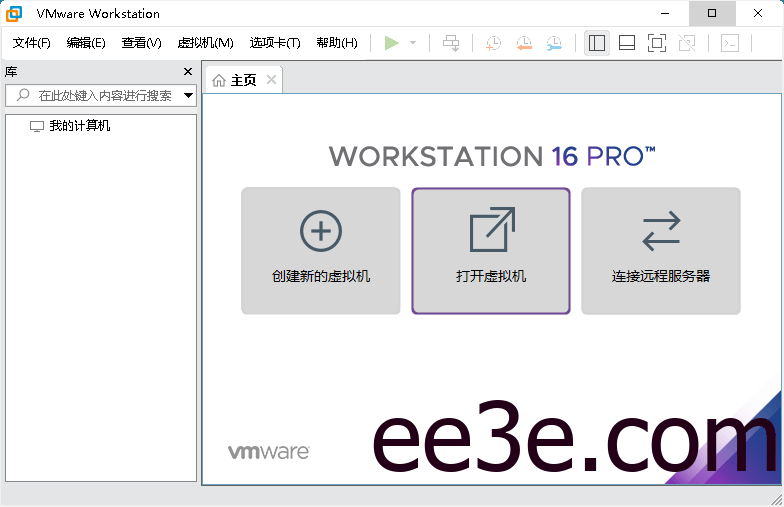Expand the library search filter dropdown
Screen dimensions: 784x507
click(188, 96)
